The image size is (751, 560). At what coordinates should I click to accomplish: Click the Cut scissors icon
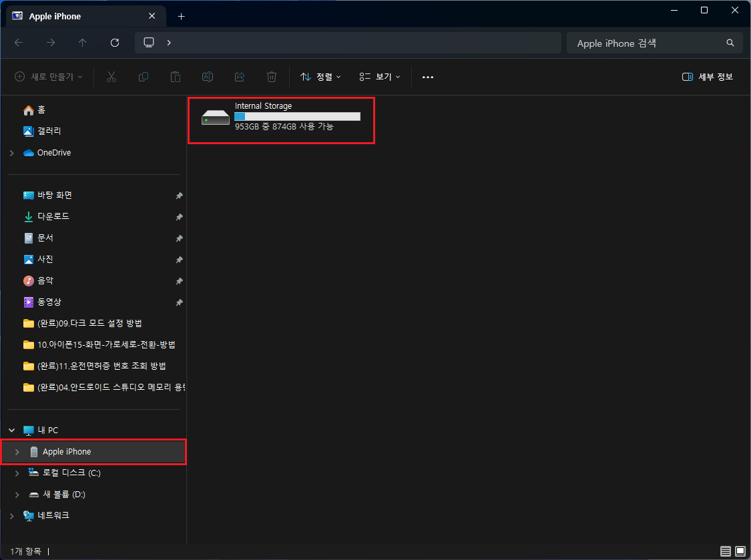point(111,77)
